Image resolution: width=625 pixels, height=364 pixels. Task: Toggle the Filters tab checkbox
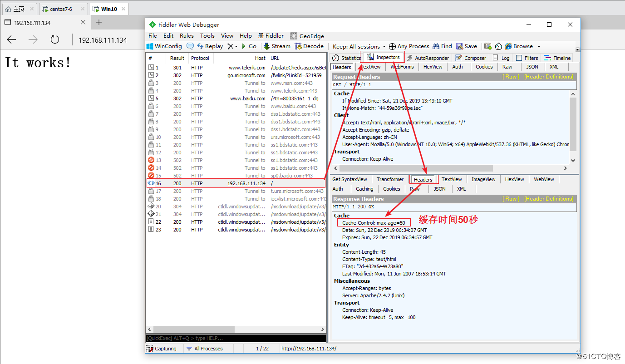click(519, 58)
